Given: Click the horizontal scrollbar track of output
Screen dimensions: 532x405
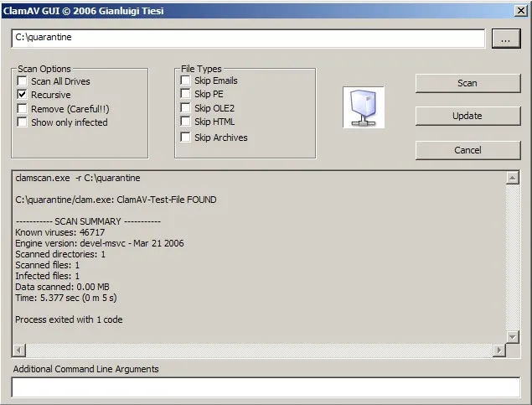Looking at the screenshot, I should click(259, 350).
